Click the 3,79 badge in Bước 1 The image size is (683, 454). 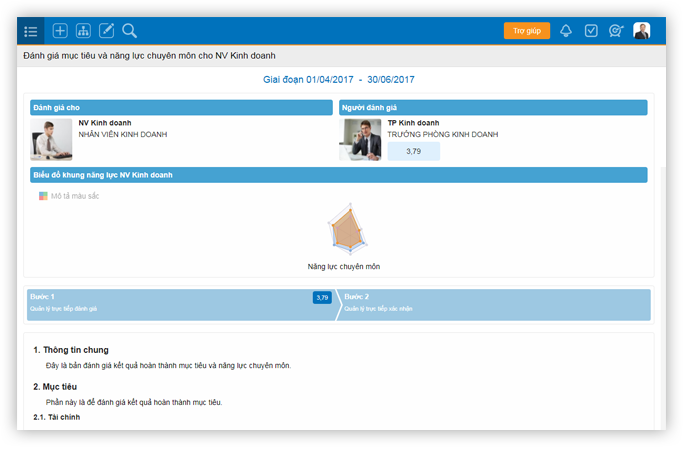tap(322, 298)
